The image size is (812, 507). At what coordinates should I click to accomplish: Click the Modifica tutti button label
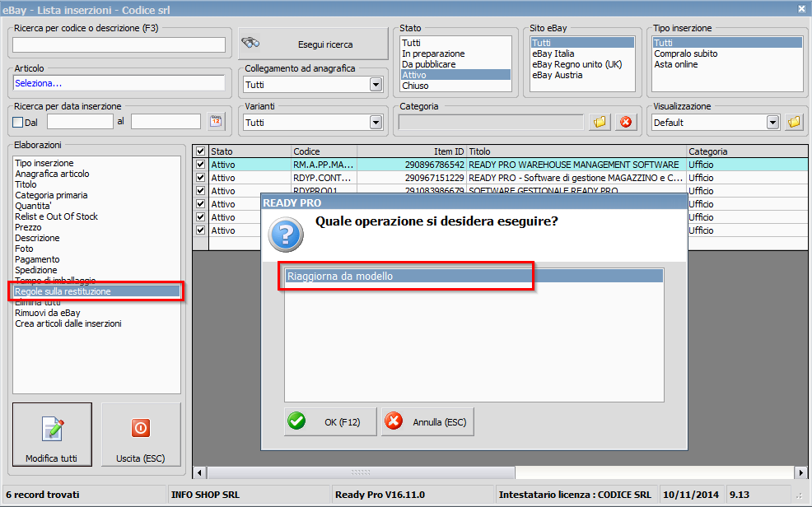click(x=51, y=458)
